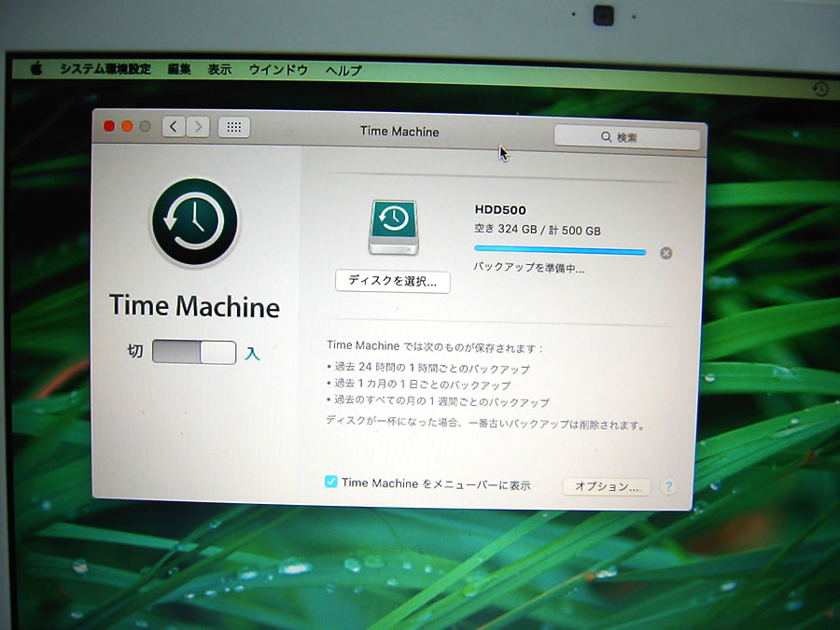This screenshot has width=840, height=630.
Task: Open the ヘルプ menu
Action: [343, 70]
